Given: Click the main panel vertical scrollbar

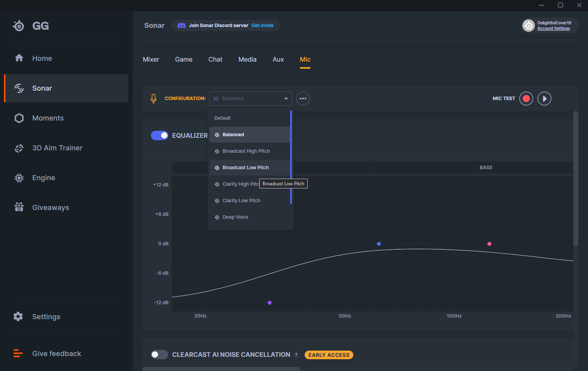Looking at the screenshot, I should 576,179.
